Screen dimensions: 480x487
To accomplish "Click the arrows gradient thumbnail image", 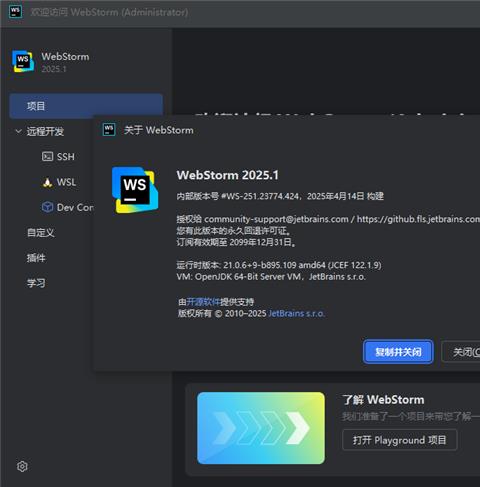I will (261, 428).
